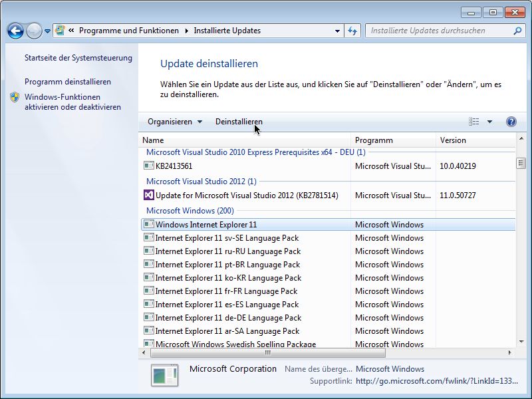Screen dimensions: 532x399
Task: Go back with the blue Back arrow
Action: tap(15, 31)
